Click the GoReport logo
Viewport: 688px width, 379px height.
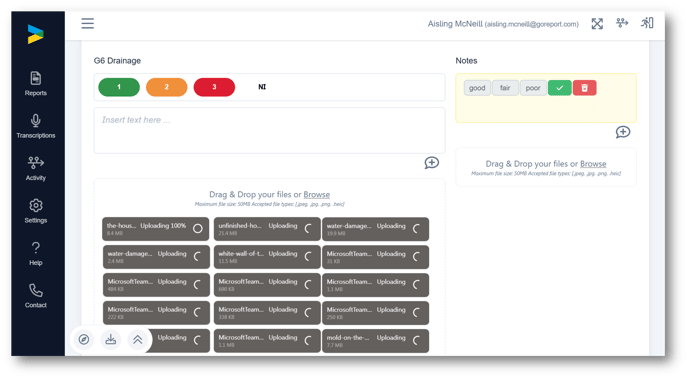click(x=36, y=34)
